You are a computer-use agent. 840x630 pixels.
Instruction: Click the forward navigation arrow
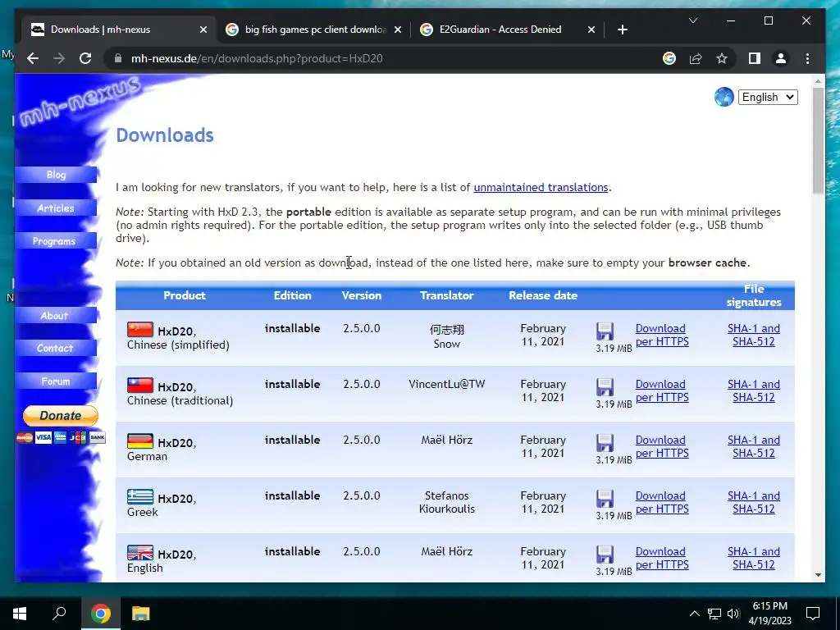[x=59, y=58]
